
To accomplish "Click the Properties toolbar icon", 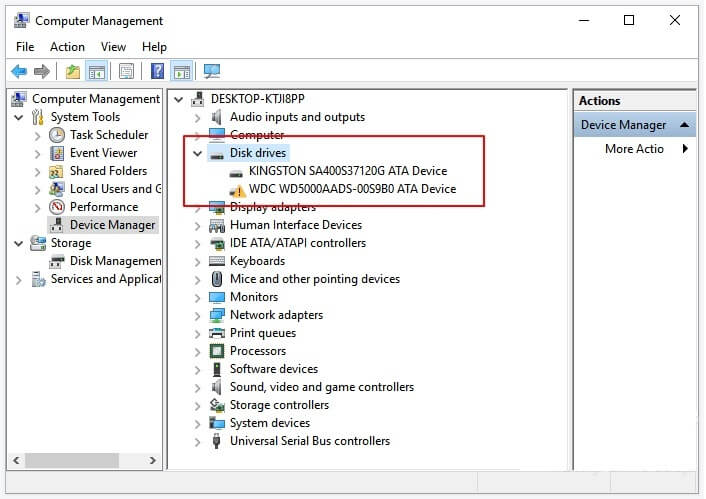I will coord(127,71).
